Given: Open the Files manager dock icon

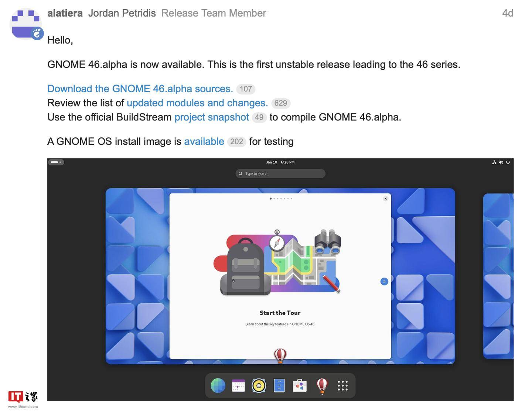Looking at the screenshot, I should [279, 386].
